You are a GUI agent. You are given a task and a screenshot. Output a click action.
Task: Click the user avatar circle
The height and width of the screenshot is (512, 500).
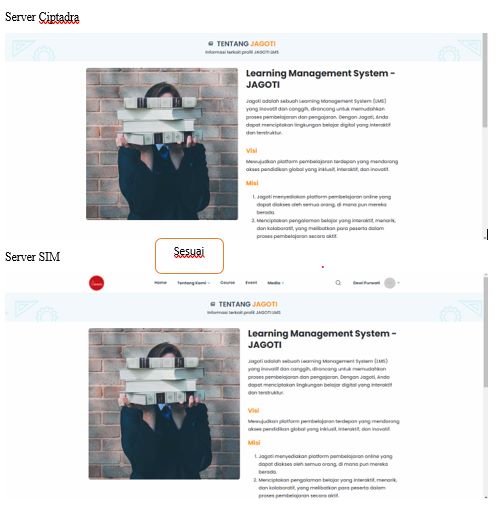(x=390, y=283)
